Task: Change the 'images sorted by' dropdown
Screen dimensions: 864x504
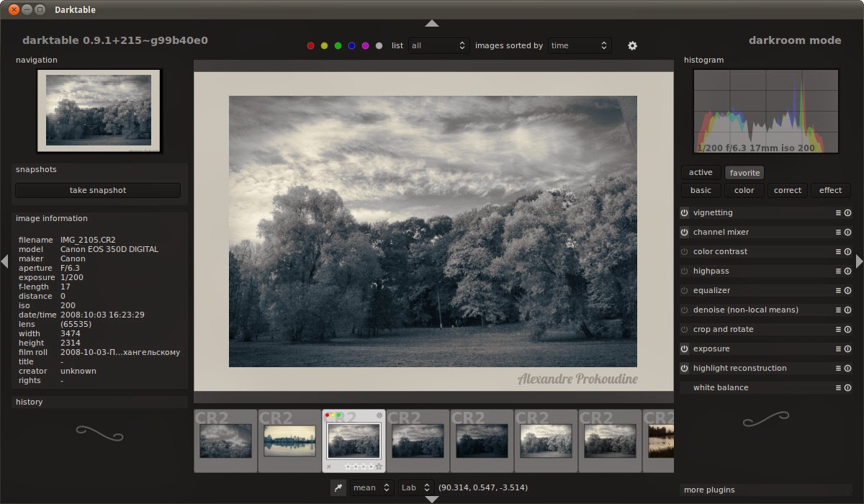Action: 580,45
